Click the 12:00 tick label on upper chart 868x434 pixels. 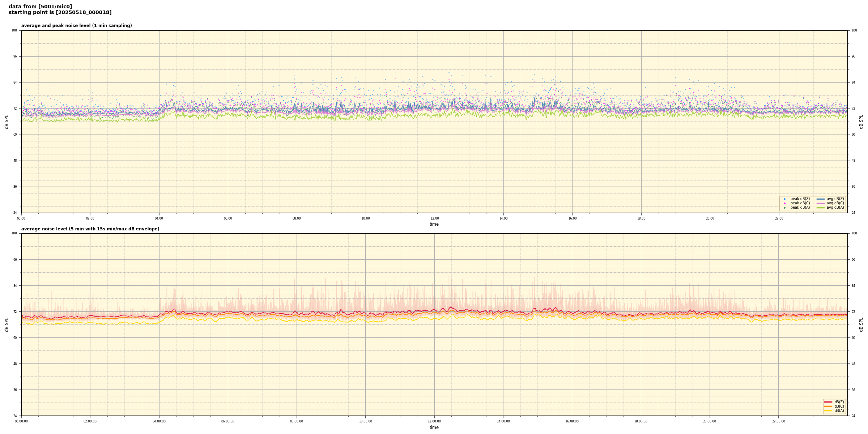coord(434,218)
